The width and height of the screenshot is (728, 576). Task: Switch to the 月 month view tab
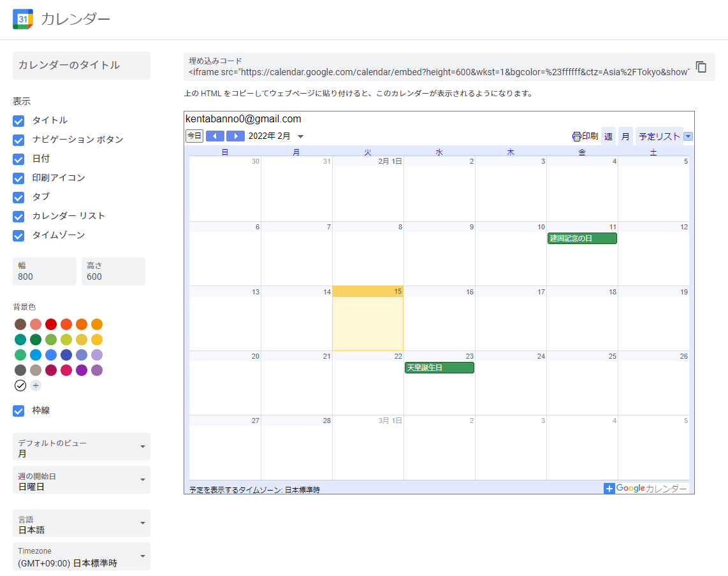625,136
